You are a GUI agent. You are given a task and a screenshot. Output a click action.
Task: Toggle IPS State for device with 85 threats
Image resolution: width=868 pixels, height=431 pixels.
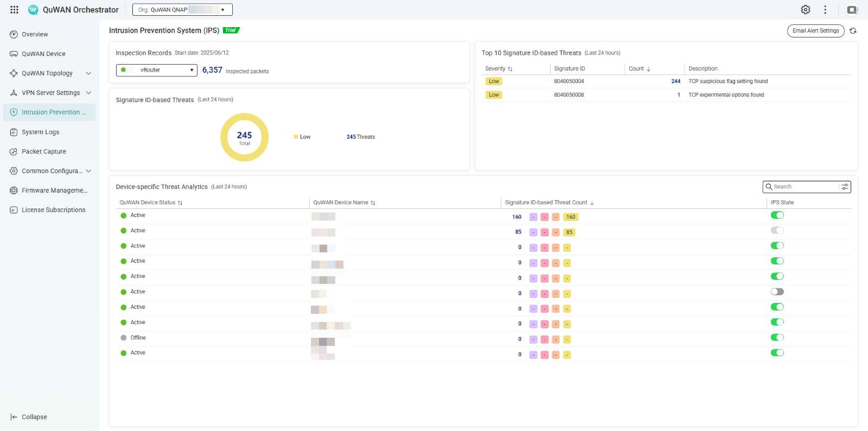(777, 230)
